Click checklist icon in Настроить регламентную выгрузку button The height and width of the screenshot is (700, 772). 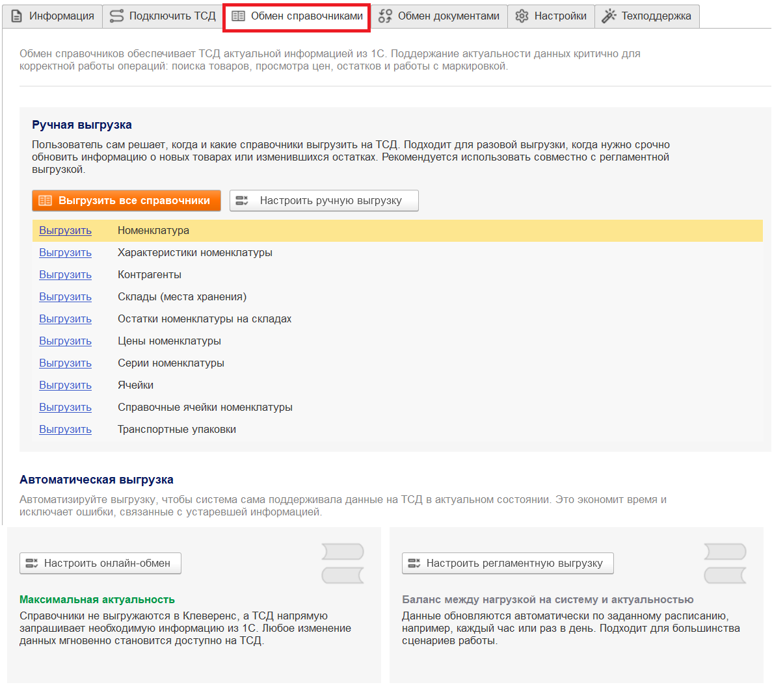click(x=414, y=564)
